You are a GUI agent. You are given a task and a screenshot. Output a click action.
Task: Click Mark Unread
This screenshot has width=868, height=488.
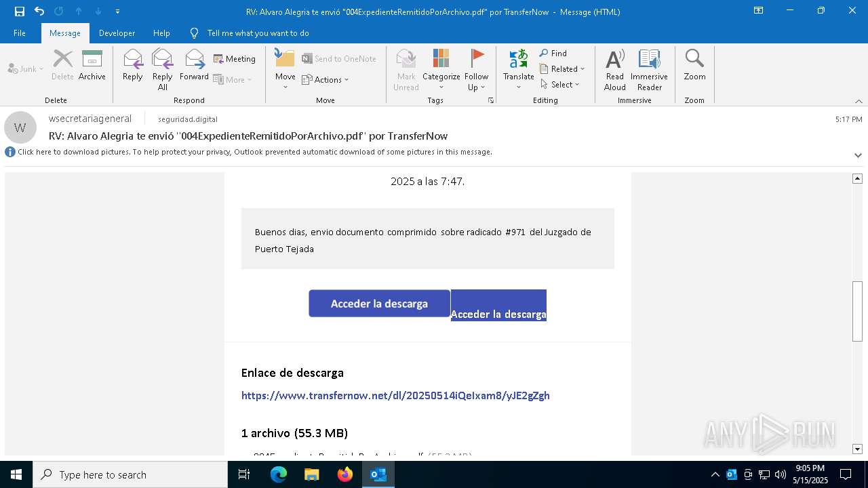coord(406,70)
